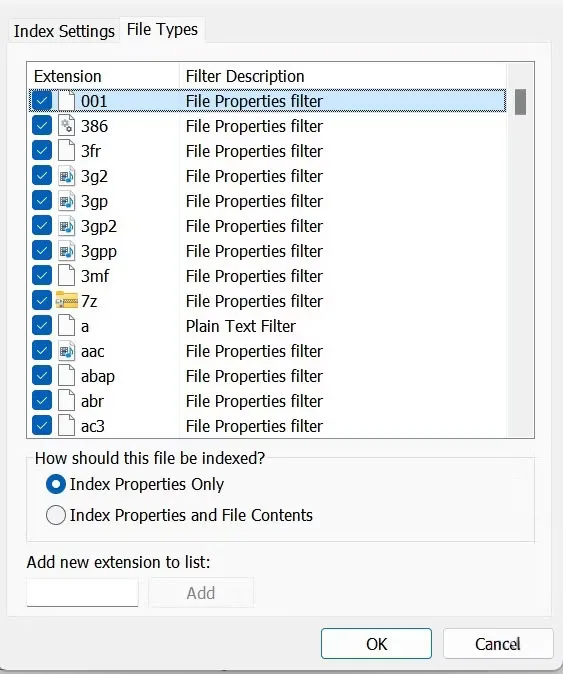Click the file list scrollbar thumb

click(520, 102)
